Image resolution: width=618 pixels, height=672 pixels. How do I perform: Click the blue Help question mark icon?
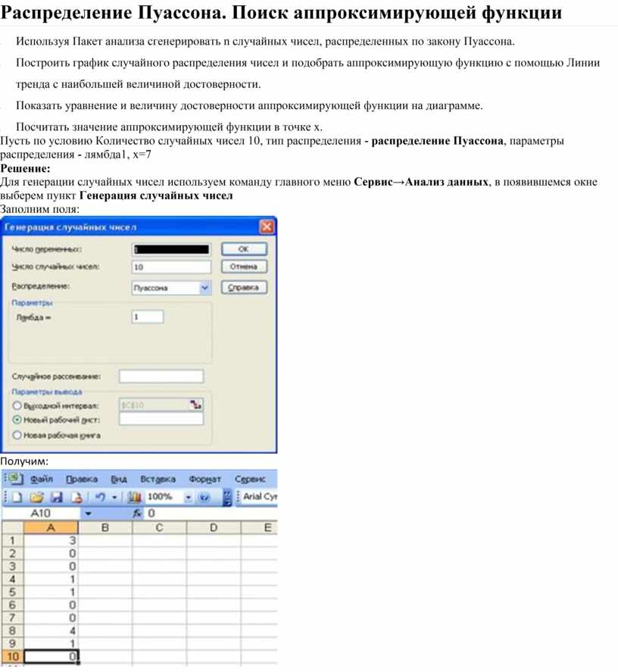point(204,497)
